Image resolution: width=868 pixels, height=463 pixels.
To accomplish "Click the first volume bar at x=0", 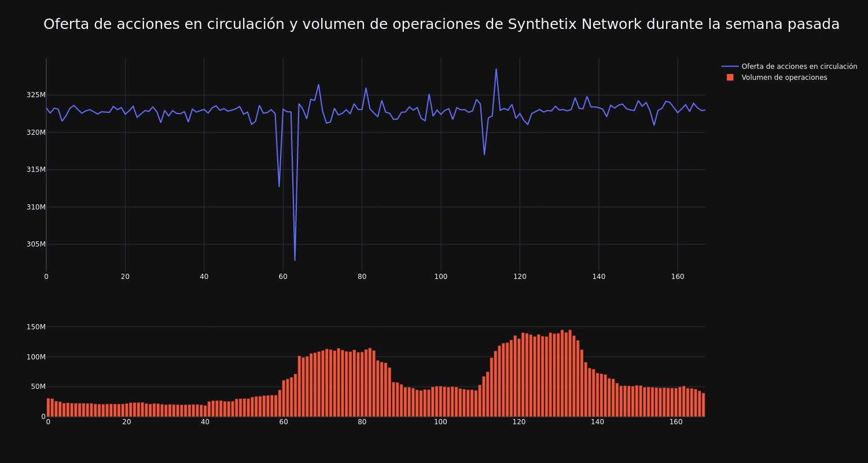I will pyautogui.click(x=48, y=407).
